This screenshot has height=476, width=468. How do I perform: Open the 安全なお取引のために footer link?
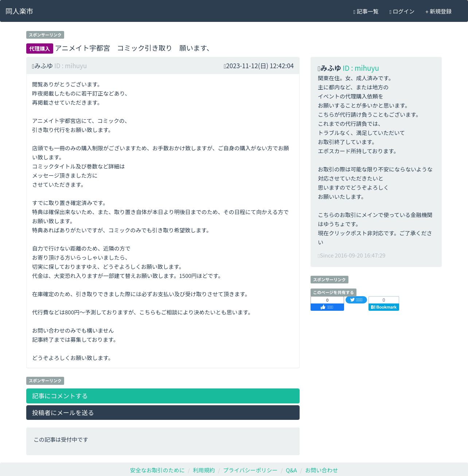pyautogui.click(x=157, y=470)
